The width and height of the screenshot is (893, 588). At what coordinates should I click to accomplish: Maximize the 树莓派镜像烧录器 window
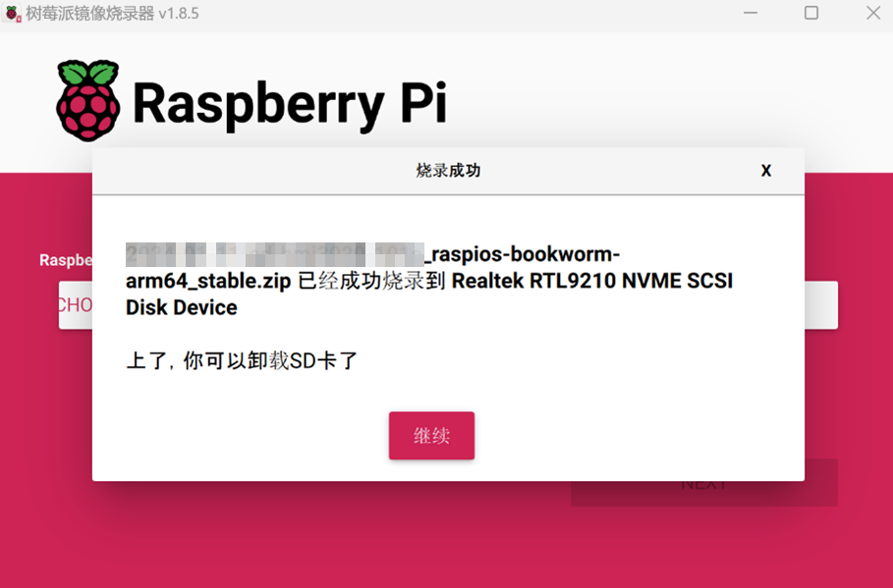pyautogui.click(x=811, y=13)
